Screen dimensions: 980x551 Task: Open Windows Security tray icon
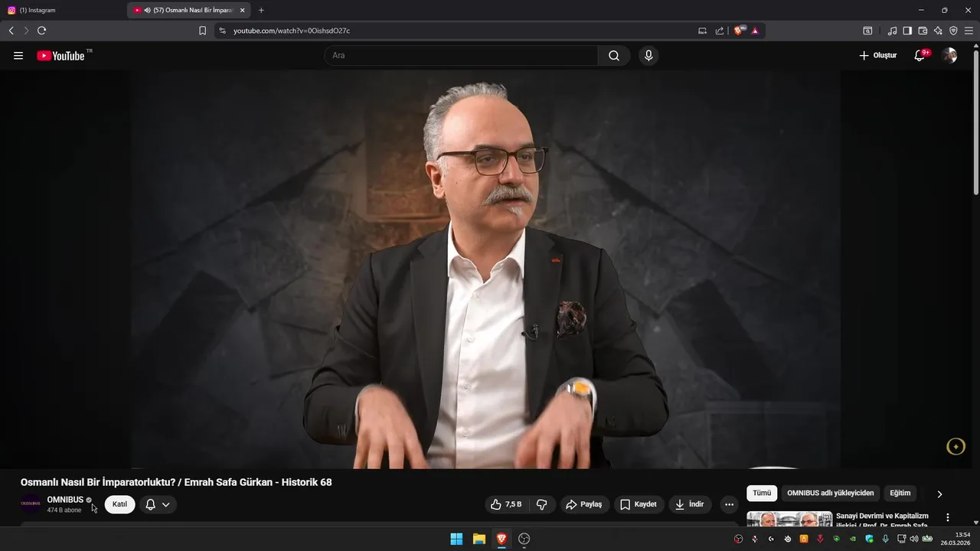coord(869,539)
